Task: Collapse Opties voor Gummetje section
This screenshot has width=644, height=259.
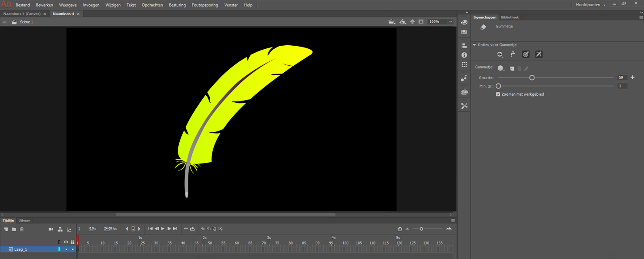Action: (x=474, y=45)
